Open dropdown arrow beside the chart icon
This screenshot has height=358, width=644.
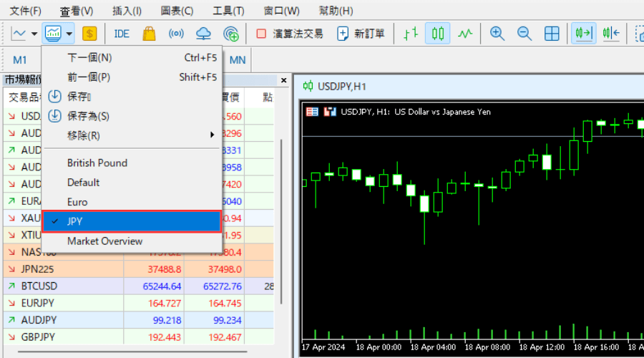pos(34,34)
